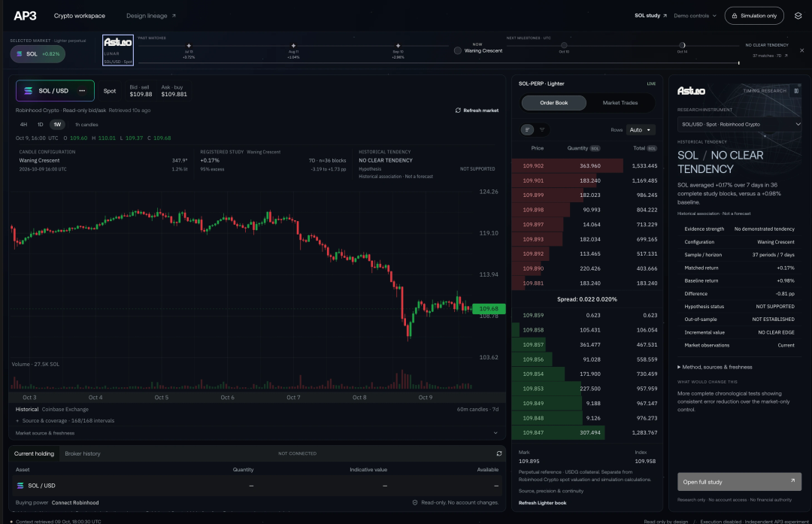Select the Spot market type chip
The image size is (812, 524).
[x=110, y=91]
